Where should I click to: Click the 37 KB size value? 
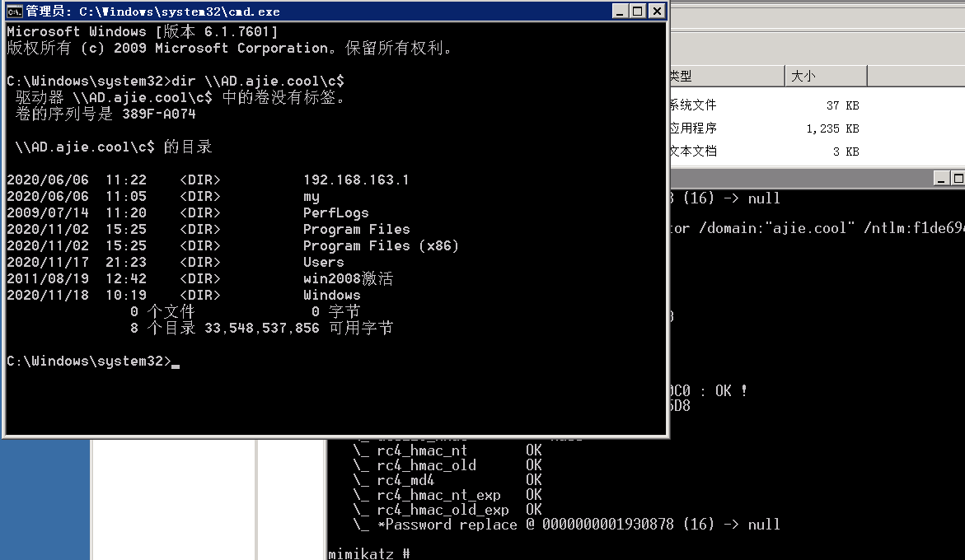pos(842,105)
